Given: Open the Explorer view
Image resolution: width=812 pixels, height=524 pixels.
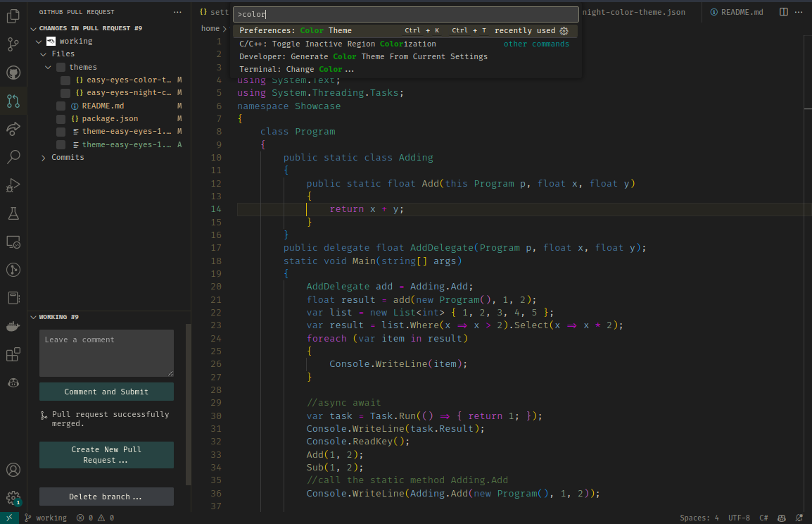Looking at the screenshot, I should (13, 16).
